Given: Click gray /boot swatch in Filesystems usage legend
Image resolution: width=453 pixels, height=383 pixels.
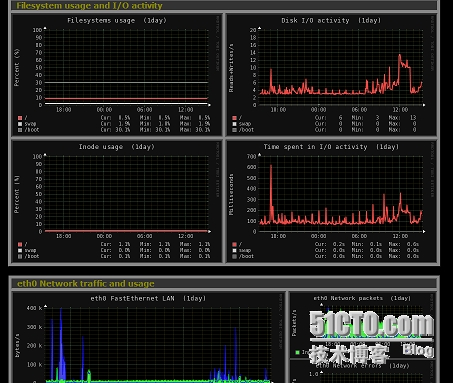Looking at the screenshot, I should click(x=20, y=130).
